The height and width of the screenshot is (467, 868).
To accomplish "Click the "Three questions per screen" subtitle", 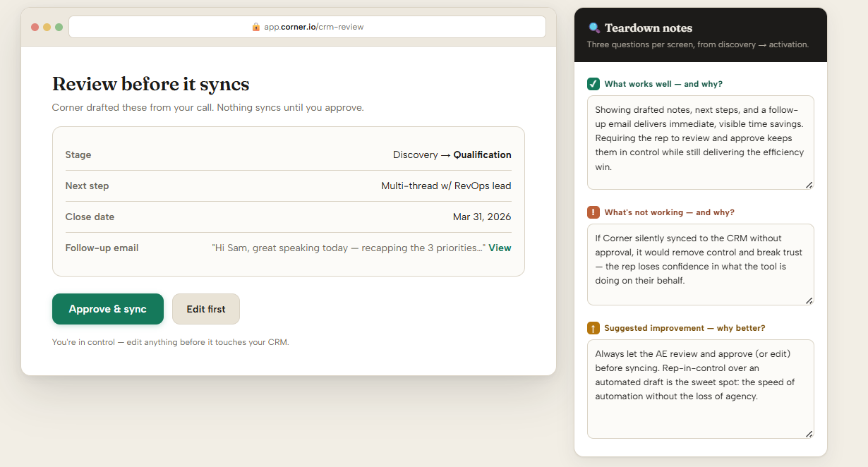I will pyautogui.click(x=698, y=44).
